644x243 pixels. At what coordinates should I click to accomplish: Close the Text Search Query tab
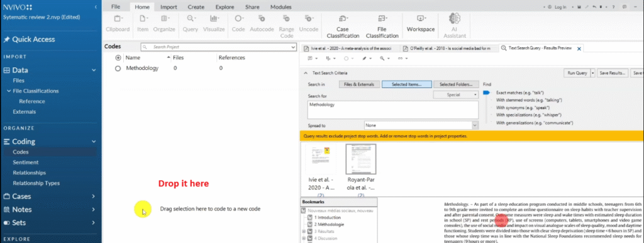point(579,48)
